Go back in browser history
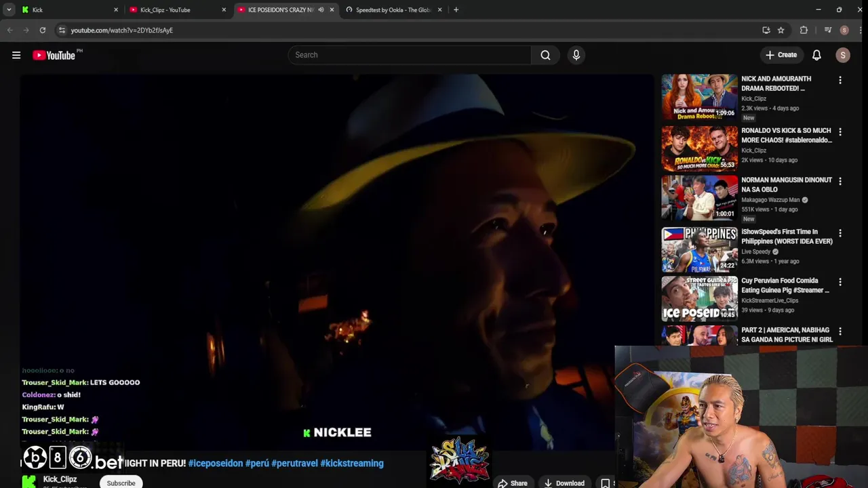The image size is (868, 488). pos(9,30)
